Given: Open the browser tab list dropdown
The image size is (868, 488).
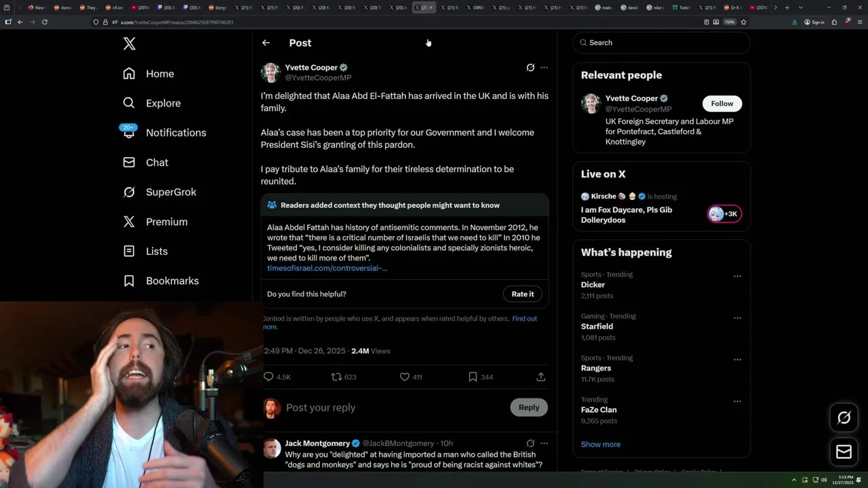Looking at the screenshot, I should (x=801, y=7).
